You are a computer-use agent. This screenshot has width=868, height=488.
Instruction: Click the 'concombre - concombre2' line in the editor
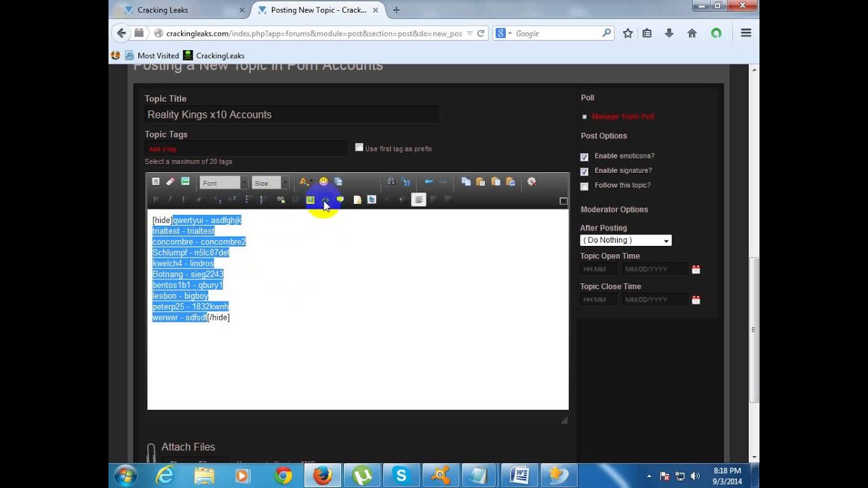tap(199, 242)
